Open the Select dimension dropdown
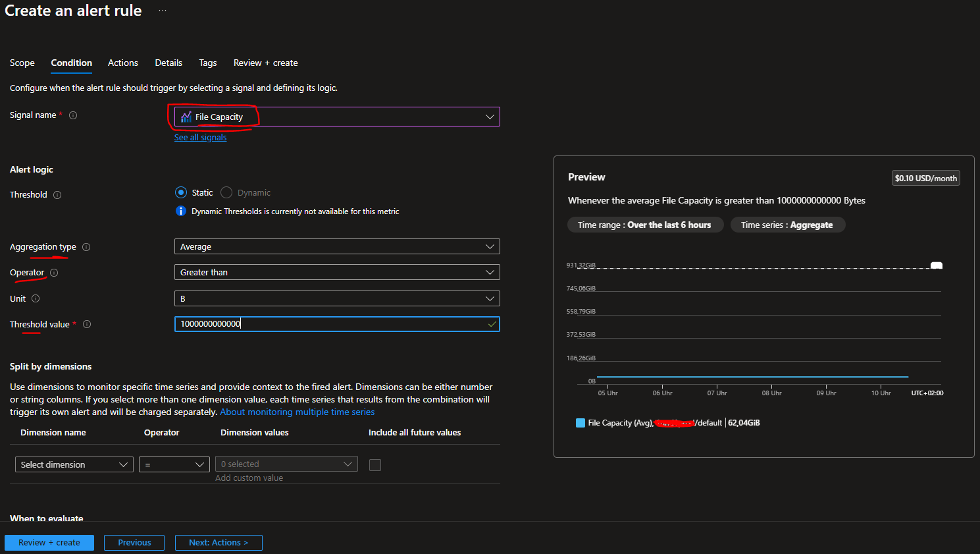The height and width of the screenshot is (554, 980). pyautogui.click(x=74, y=464)
